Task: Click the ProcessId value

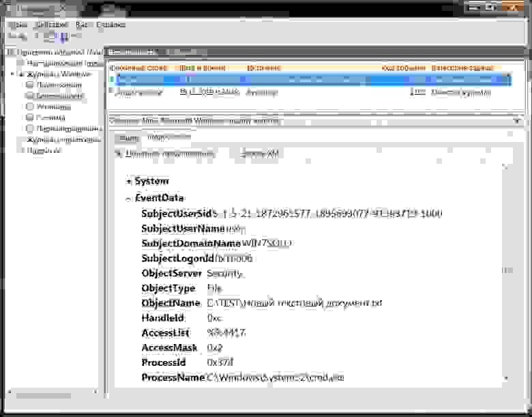Action: point(220,362)
